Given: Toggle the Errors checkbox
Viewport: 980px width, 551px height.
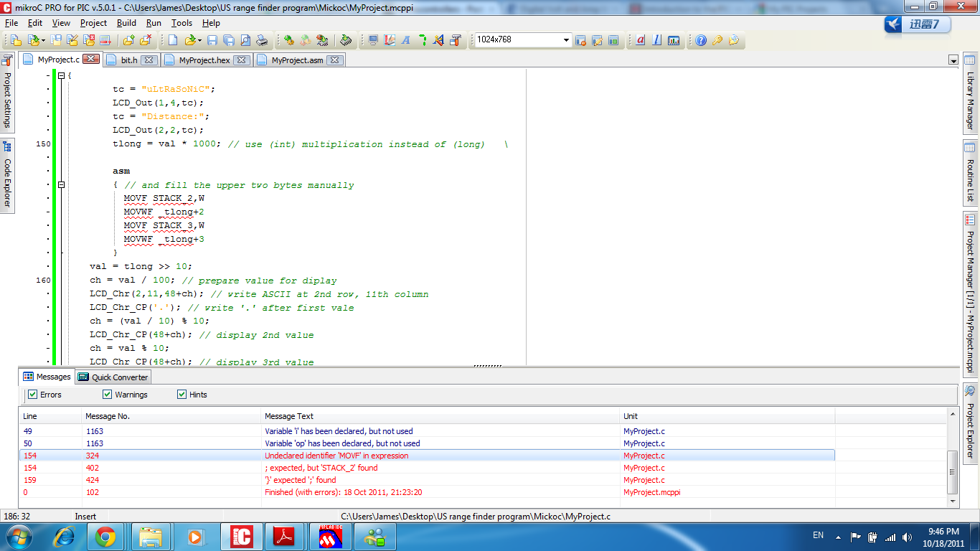Looking at the screenshot, I should [32, 394].
